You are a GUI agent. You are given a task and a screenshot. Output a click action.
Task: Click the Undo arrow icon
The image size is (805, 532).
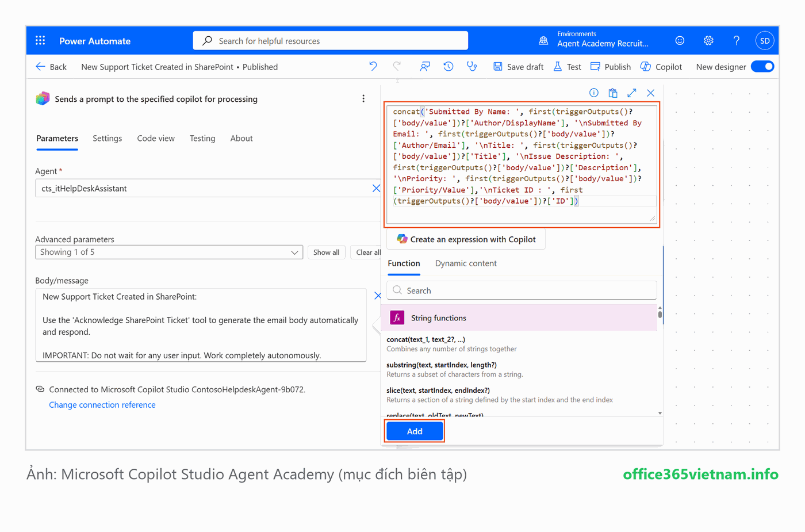(x=373, y=67)
